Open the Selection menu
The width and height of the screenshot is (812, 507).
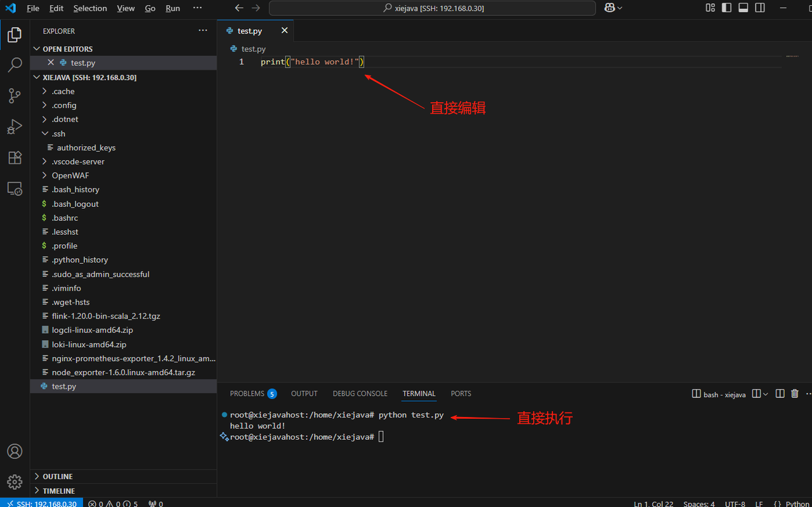[x=90, y=8]
